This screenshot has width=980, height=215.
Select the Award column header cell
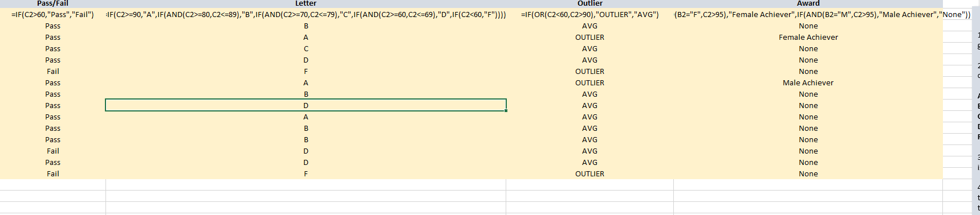coord(808,3)
